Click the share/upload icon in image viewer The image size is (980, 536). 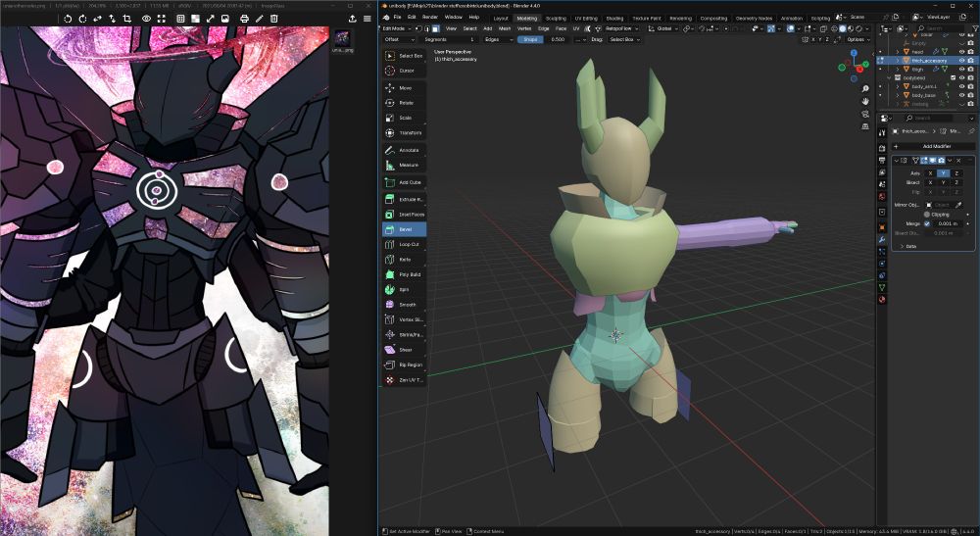(353, 19)
